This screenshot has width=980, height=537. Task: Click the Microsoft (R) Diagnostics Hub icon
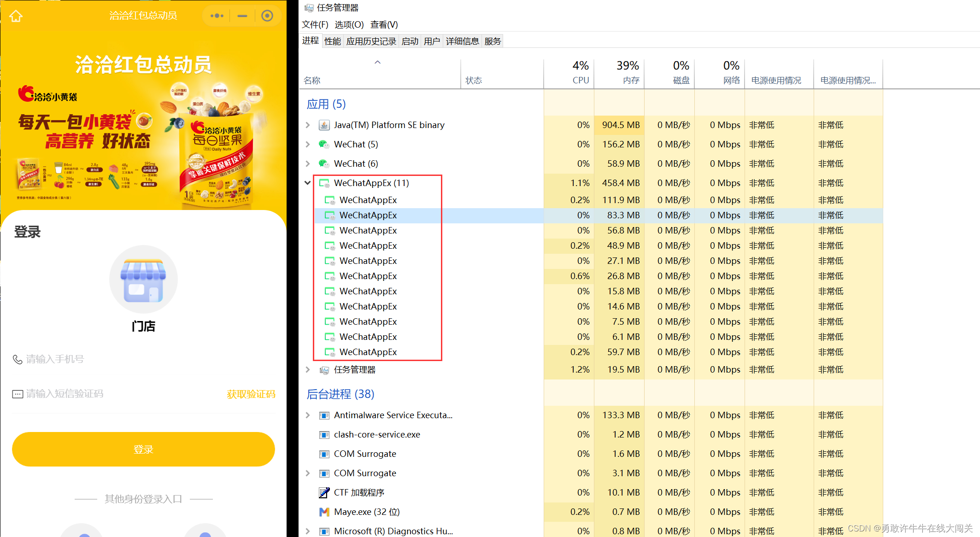point(324,531)
